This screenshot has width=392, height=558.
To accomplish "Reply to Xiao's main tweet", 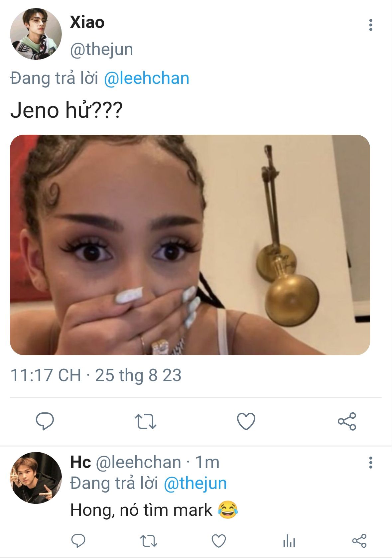I will pyautogui.click(x=45, y=421).
